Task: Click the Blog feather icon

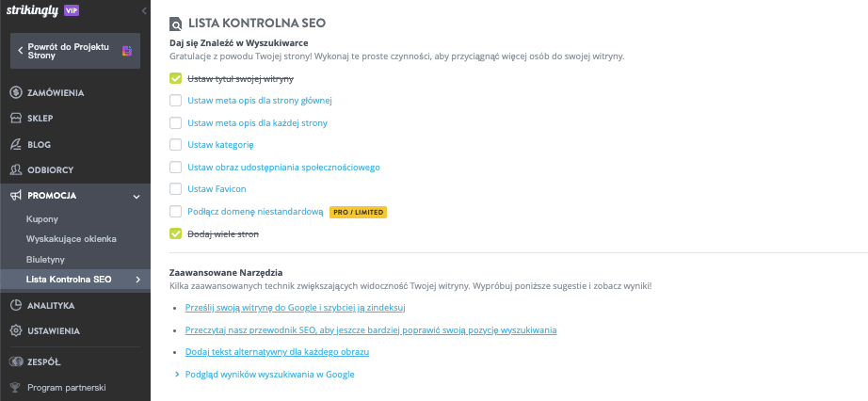Action: pos(16,144)
